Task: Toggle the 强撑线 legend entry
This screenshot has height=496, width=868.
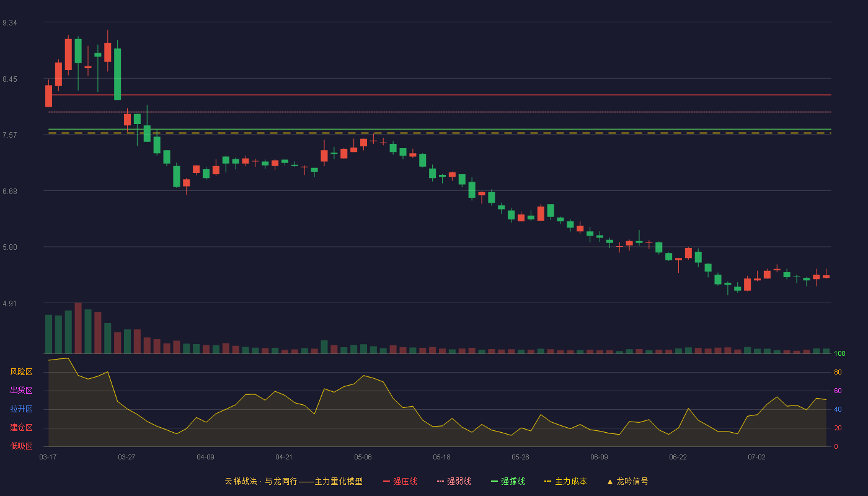Action: coord(508,481)
